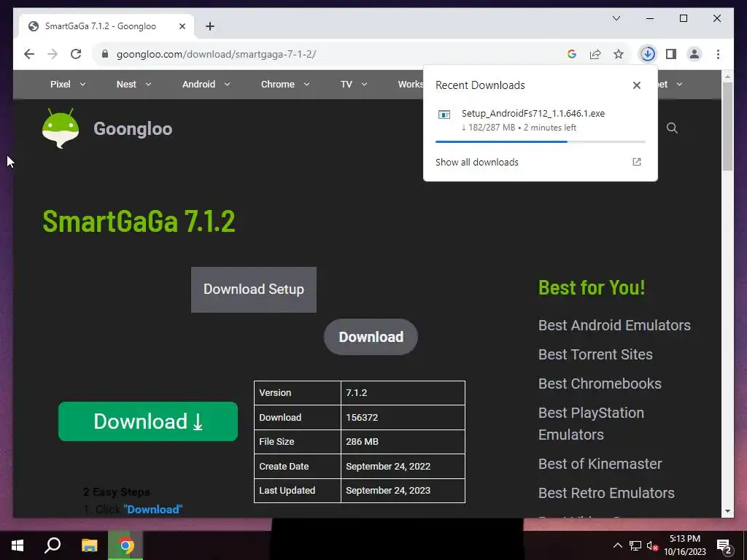Reload the Goongloo page
The height and width of the screenshot is (560, 747).
coord(76,54)
